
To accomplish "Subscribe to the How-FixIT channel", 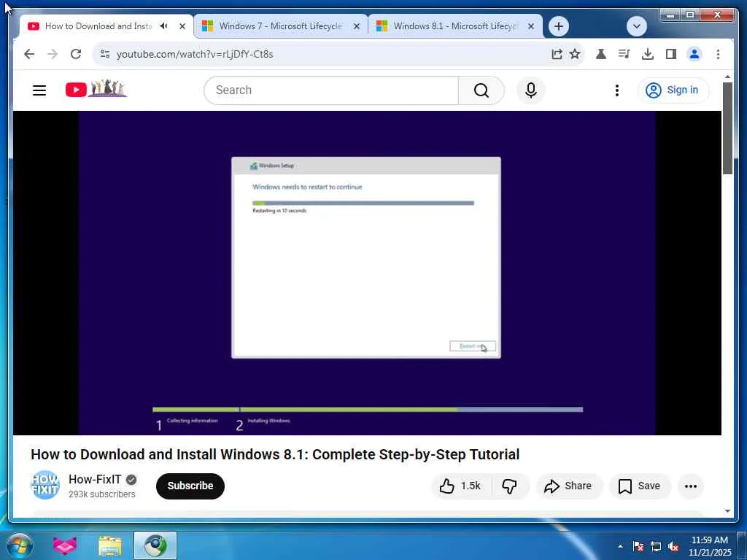I will 190,486.
